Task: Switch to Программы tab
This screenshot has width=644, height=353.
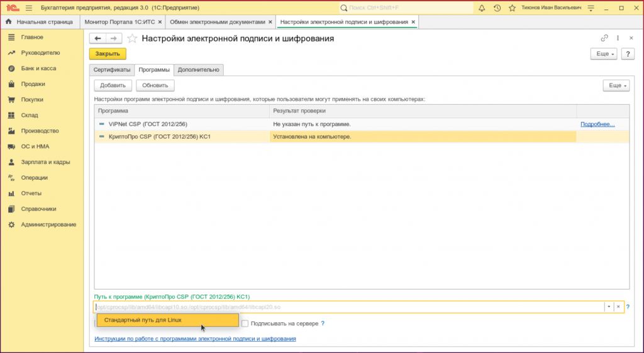Action: (154, 70)
